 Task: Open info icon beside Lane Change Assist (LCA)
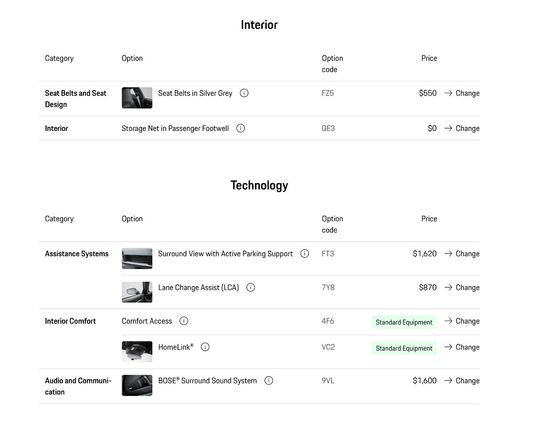pyautogui.click(x=250, y=287)
